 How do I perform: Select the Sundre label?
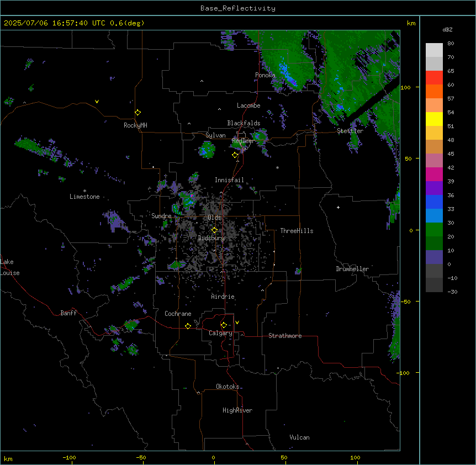coord(161,216)
